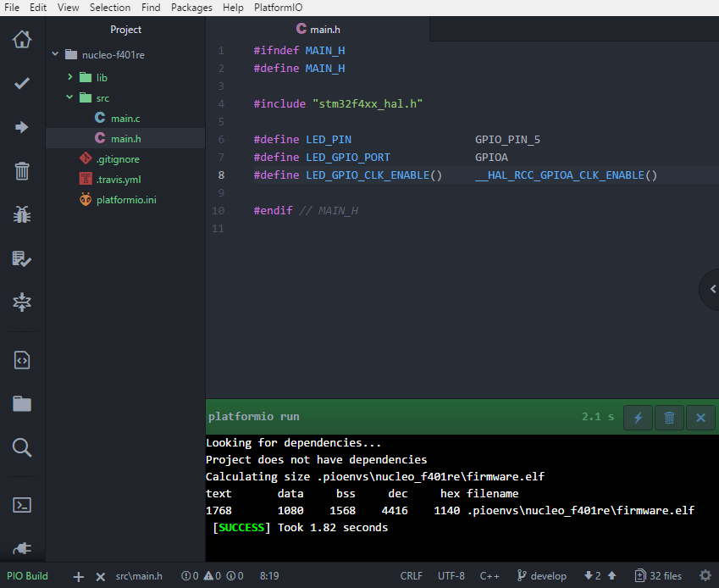Open the Packages menu
Screen dimensions: 719x588
(x=191, y=8)
